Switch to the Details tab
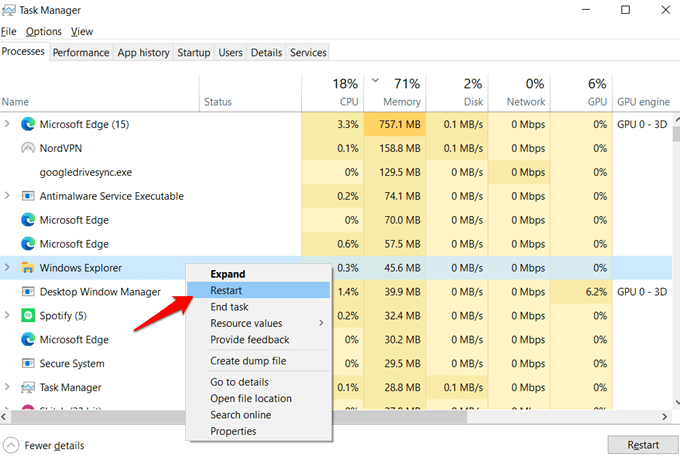 (266, 52)
